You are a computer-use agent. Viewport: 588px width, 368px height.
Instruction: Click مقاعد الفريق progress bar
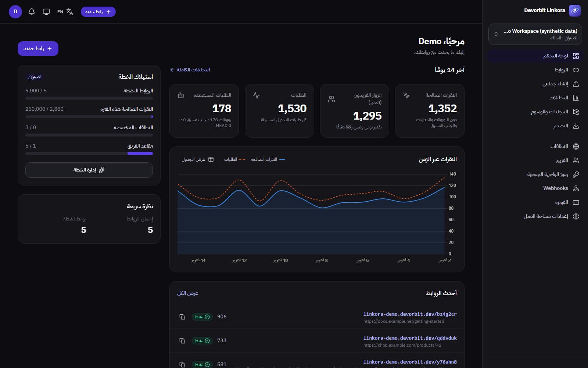point(89,153)
